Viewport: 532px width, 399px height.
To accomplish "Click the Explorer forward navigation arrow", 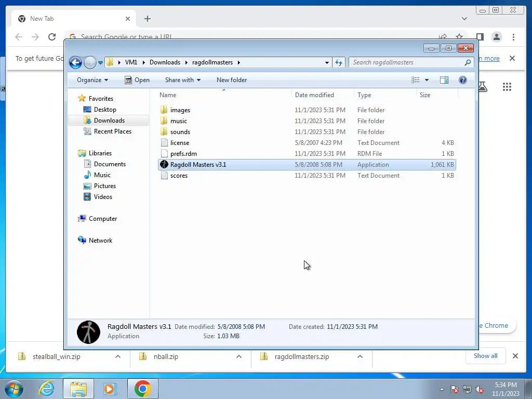I will pos(90,62).
